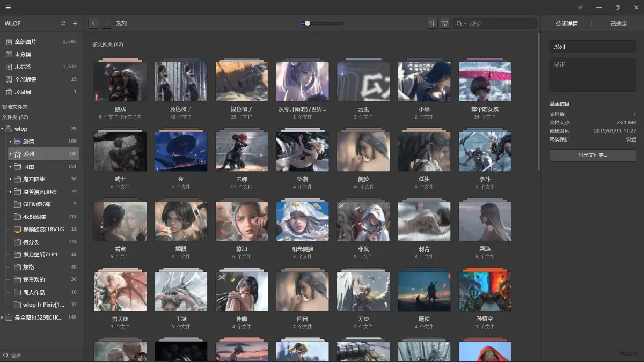Click the 导出文件夹 button
The height and width of the screenshot is (362, 644).
[592, 155]
